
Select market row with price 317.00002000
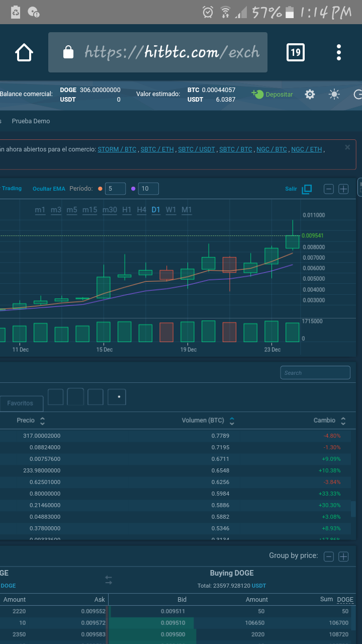(x=175, y=436)
